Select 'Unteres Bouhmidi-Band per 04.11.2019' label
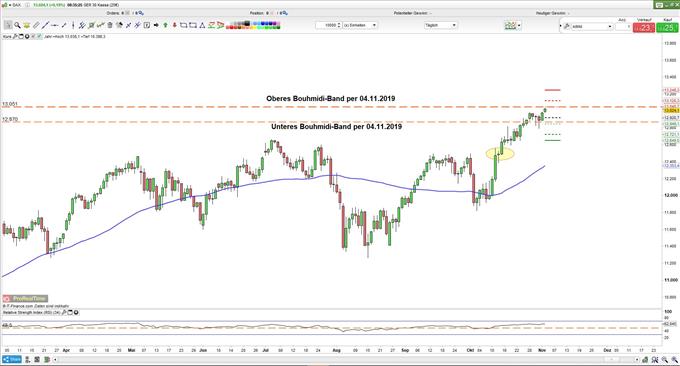 [x=337, y=127]
